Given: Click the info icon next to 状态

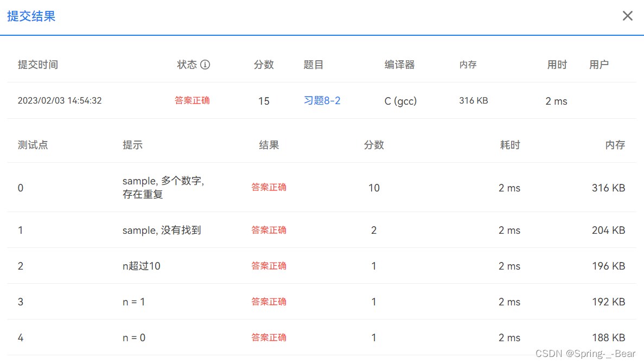Looking at the screenshot, I should [x=205, y=65].
